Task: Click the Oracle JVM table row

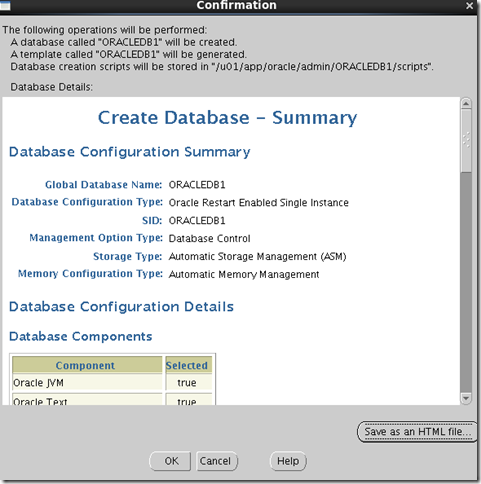Action: tap(112, 382)
